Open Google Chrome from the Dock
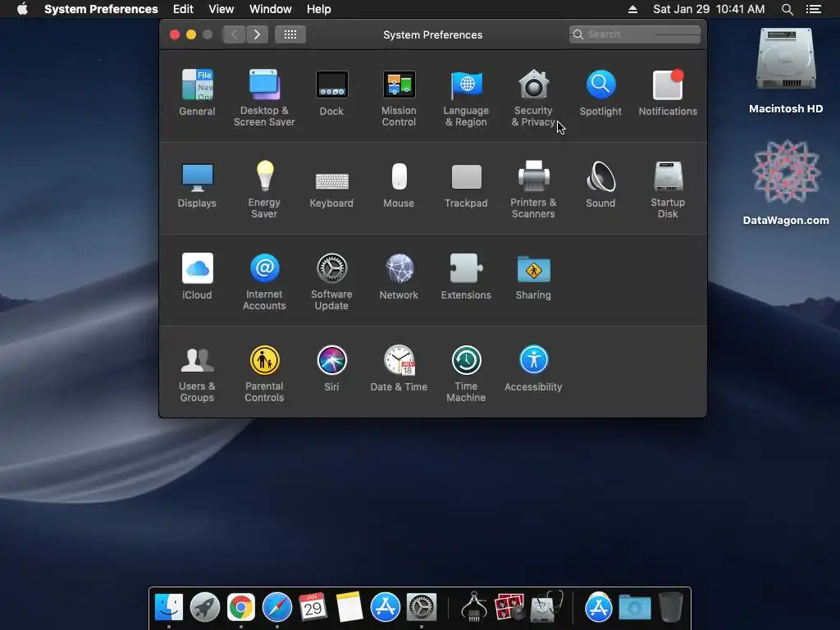This screenshot has height=630, width=840. coord(241,607)
